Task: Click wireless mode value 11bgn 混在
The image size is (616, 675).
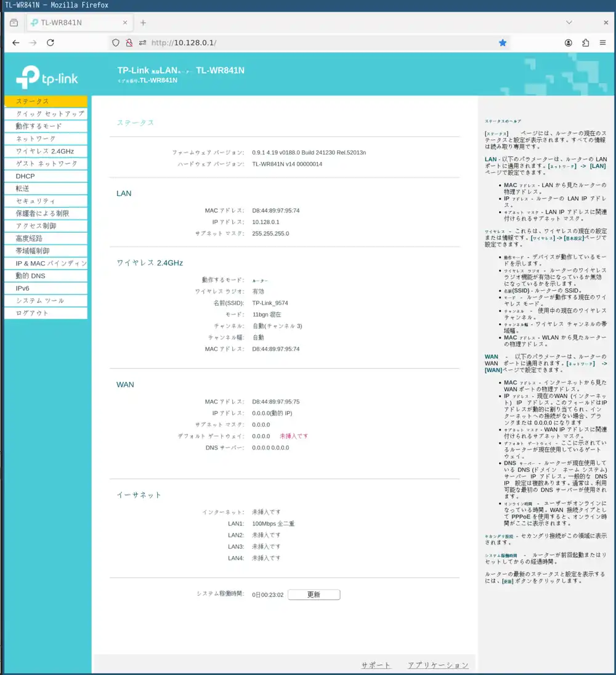Action: click(x=267, y=315)
